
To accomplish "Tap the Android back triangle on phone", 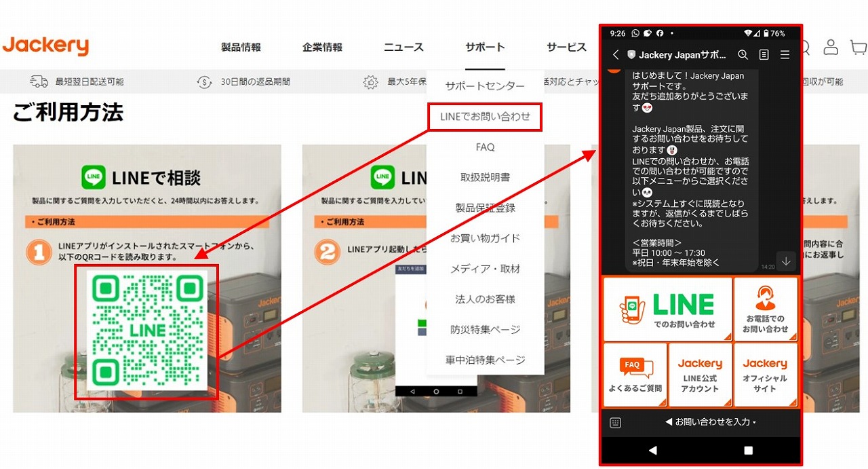I will pos(652,450).
